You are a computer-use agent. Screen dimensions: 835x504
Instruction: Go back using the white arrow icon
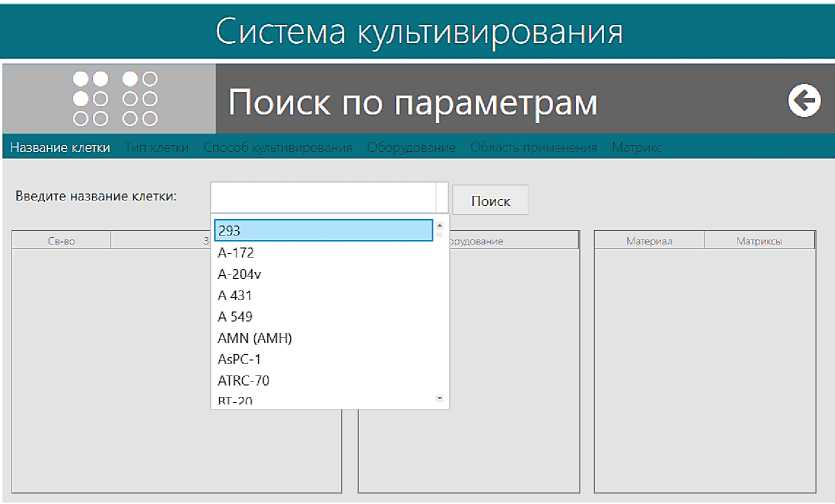point(804,100)
